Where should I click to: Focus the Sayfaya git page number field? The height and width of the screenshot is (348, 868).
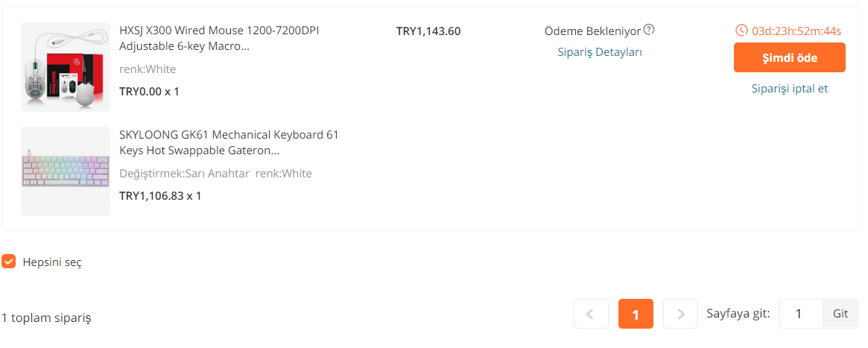click(x=800, y=314)
